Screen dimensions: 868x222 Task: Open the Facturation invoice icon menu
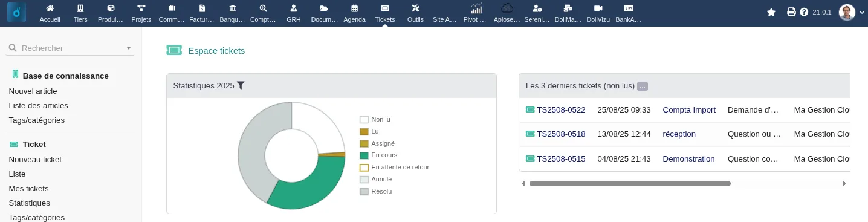point(202,8)
